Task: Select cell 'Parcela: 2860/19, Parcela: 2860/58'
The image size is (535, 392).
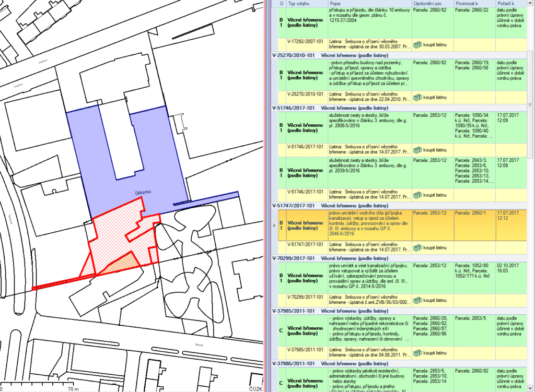Action: point(474,75)
